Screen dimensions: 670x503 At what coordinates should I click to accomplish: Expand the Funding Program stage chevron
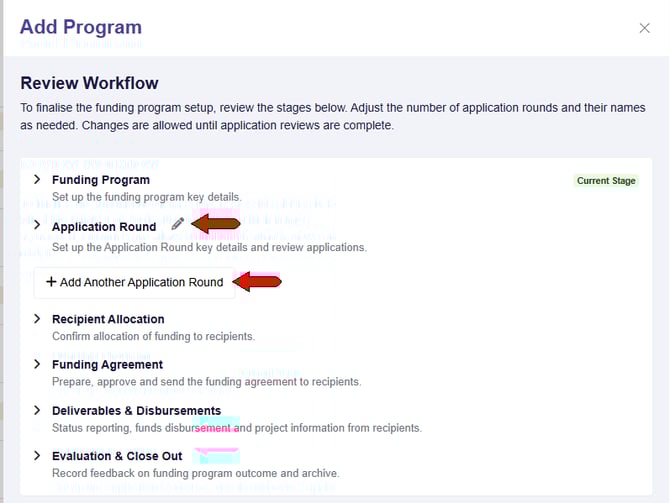click(37, 180)
